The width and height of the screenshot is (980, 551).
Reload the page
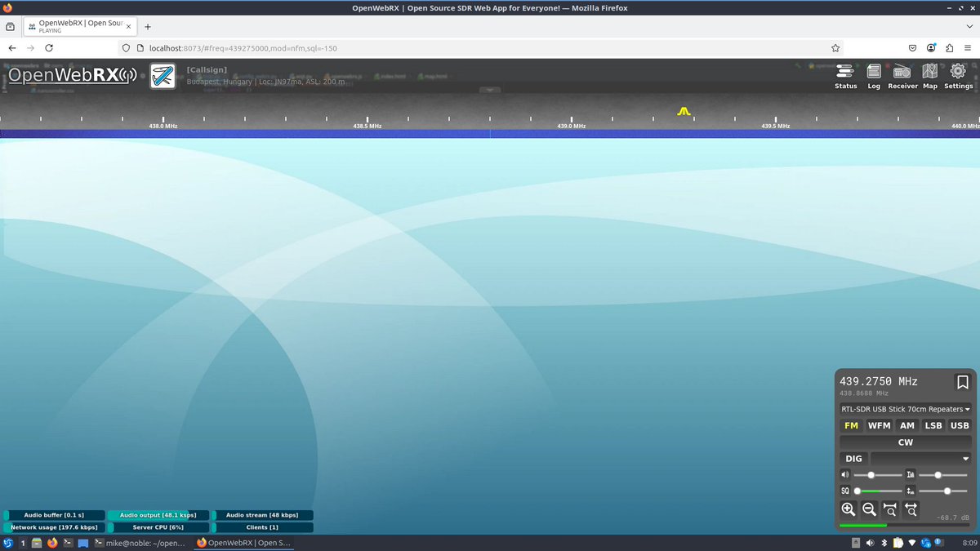click(49, 48)
